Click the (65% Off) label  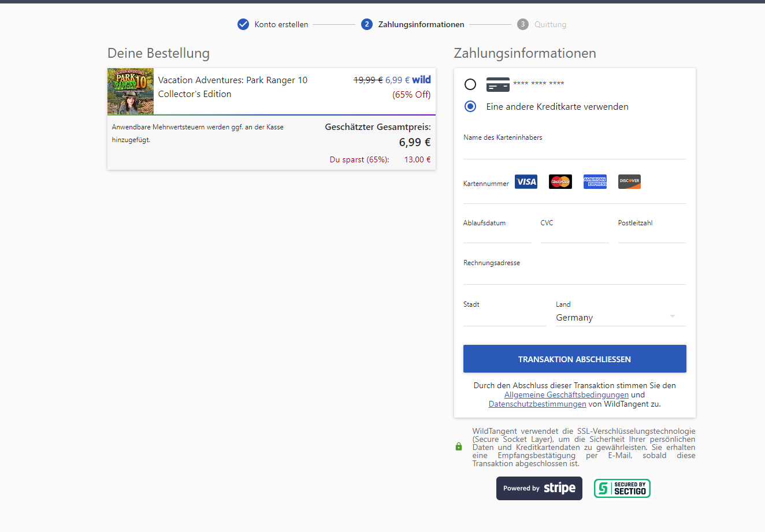[411, 95]
